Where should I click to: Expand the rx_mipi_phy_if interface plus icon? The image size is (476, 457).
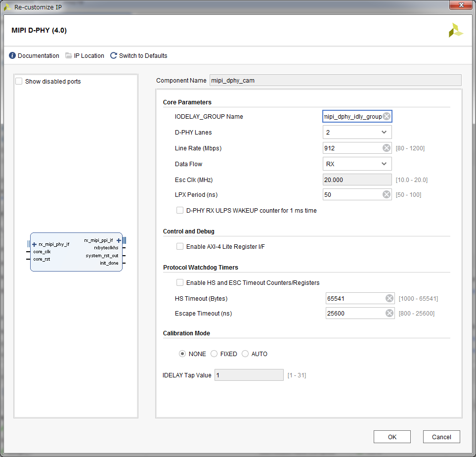[34, 244]
